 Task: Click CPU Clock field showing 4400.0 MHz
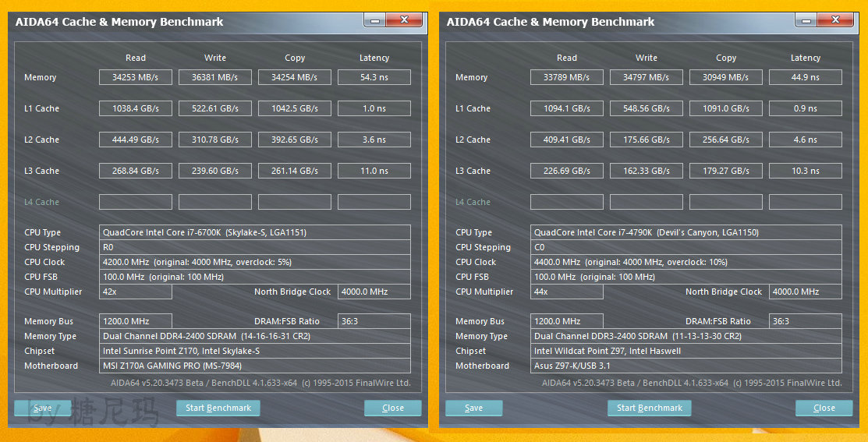pyautogui.click(x=686, y=262)
